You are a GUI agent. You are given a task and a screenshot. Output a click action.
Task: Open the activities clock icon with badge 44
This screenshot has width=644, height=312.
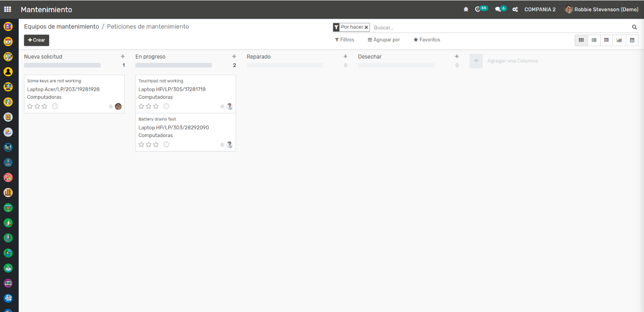(x=478, y=9)
